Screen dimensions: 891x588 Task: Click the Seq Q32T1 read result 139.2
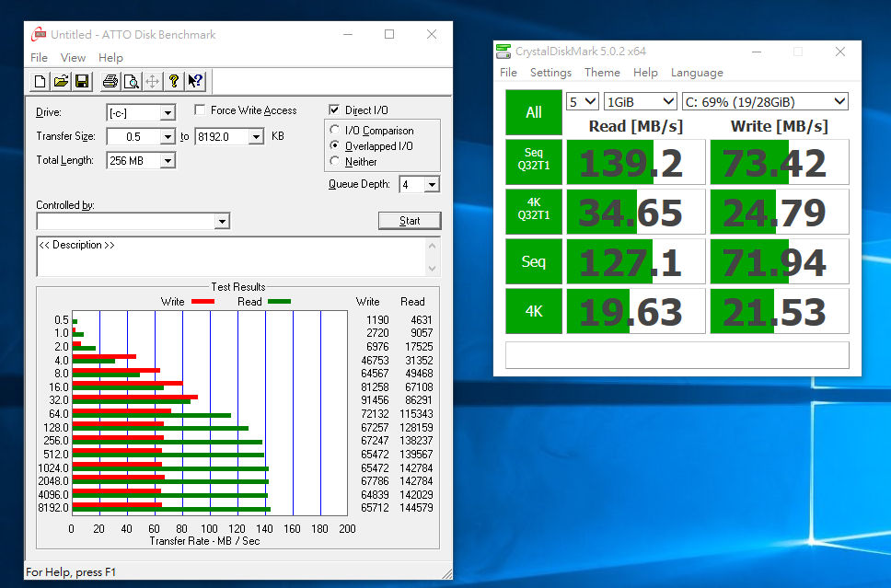click(636, 163)
